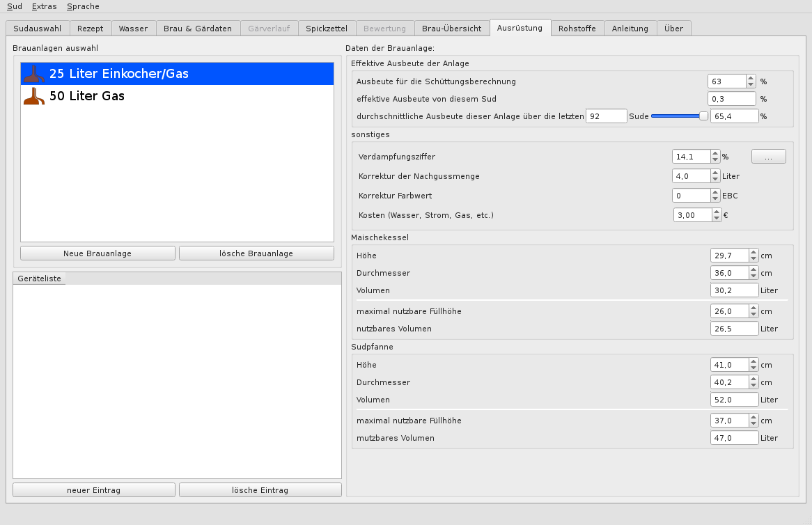Image resolution: width=812 pixels, height=525 pixels.
Task: Click the Neue Brauanlage button
Action: pyautogui.click(x=97, y=253)
